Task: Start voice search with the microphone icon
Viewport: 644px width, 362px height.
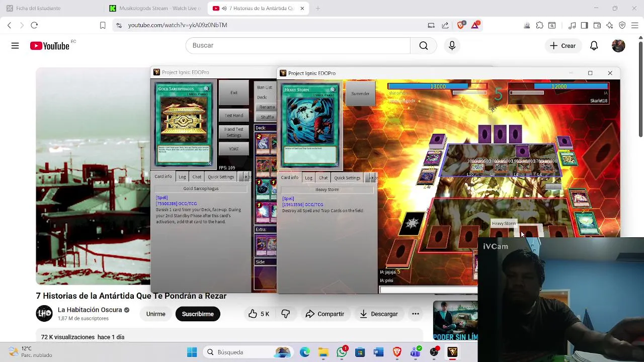Action: [452, 46]
